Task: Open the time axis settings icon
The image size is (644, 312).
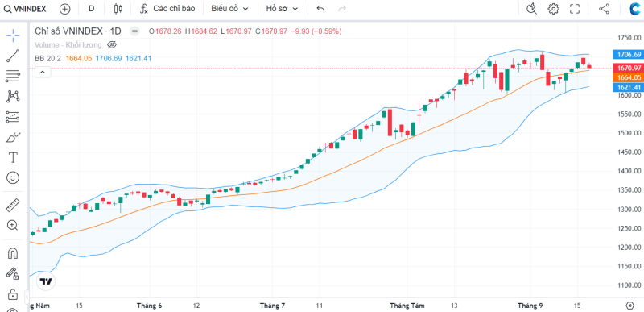Action: pos(630,306)
